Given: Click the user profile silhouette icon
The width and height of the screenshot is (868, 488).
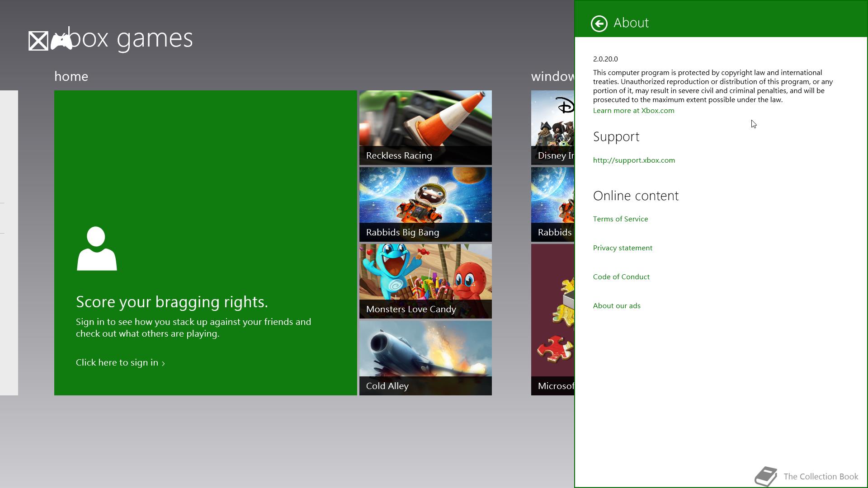Looking at the screenshot, I should [x=97, y=249].
